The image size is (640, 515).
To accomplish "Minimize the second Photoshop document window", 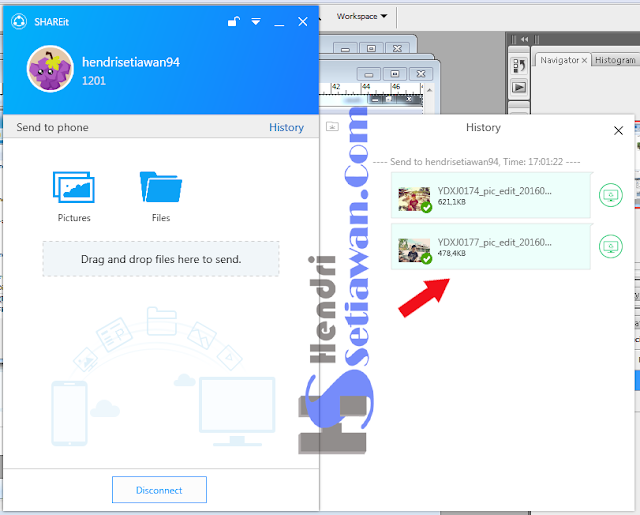I will click(x=369, y=74).
